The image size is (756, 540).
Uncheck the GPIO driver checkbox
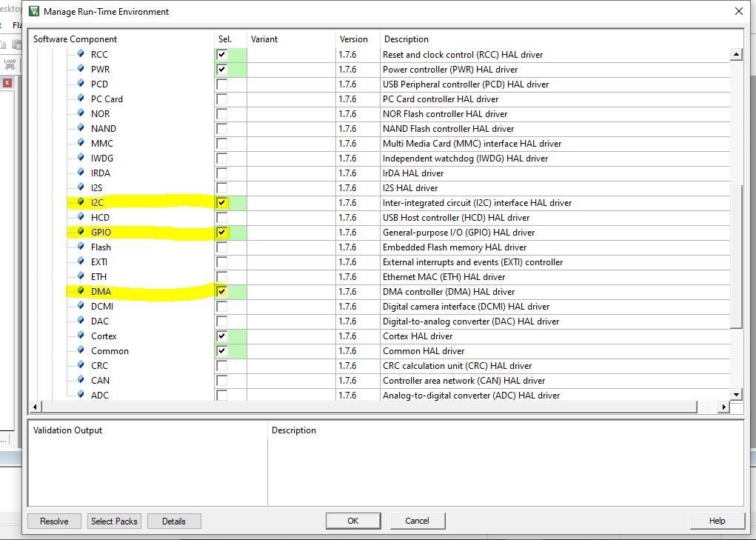pos(222,233)
